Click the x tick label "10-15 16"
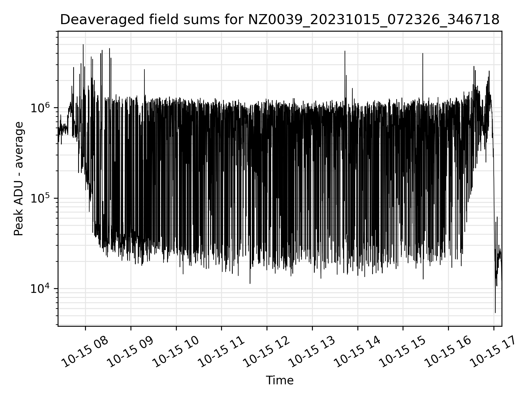The image size is (532, 399). [x=447, y=351]
